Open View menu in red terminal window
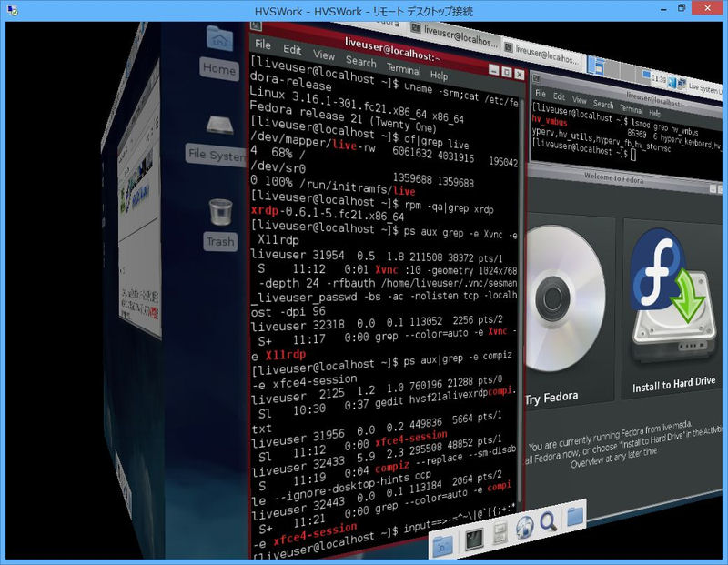Screen dimensions: 728x565 pyautogui.click(x=324, y=55)
